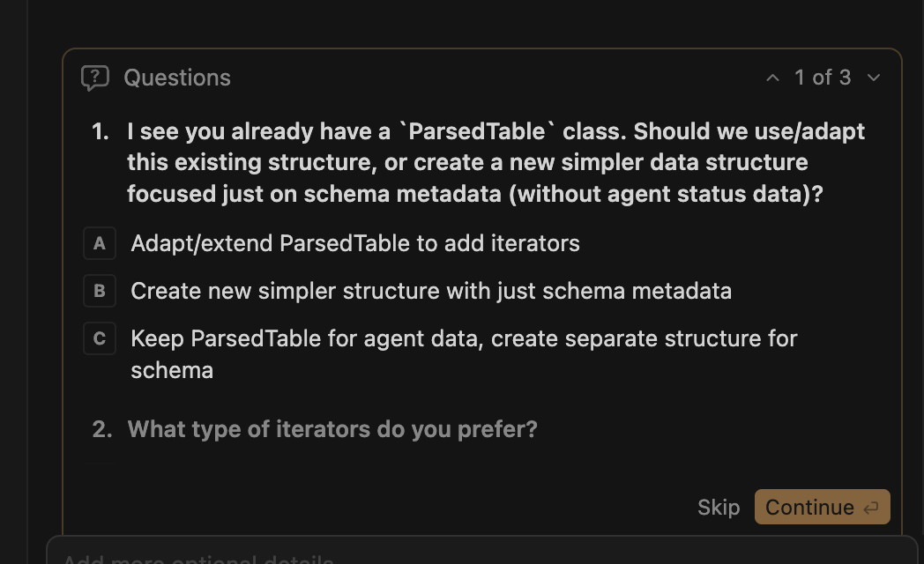Click the B key badge icon
Image resolution: width=924 pixels, height=564 pixels.
click(x=99, y=291)
